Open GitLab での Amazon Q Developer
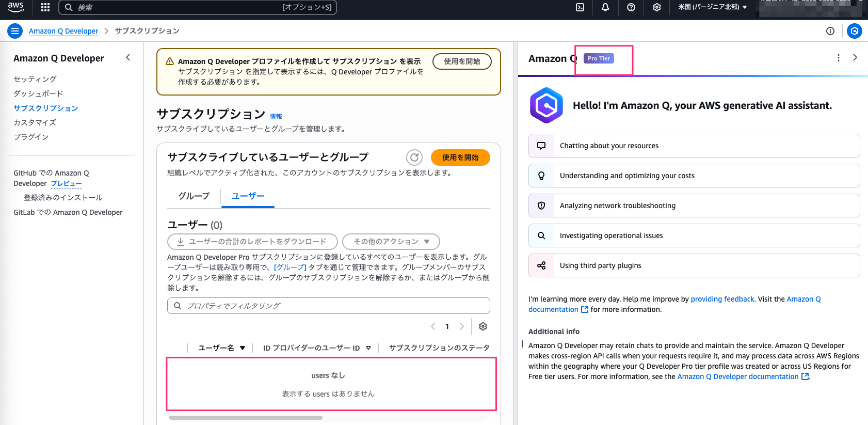868x425 pixels. point(68,212)
